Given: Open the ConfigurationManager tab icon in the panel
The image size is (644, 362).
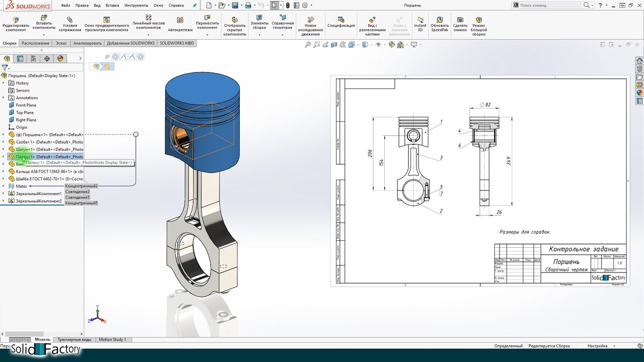Looking at the screenshot, I should pyautogui.click(x=33, y=58).
